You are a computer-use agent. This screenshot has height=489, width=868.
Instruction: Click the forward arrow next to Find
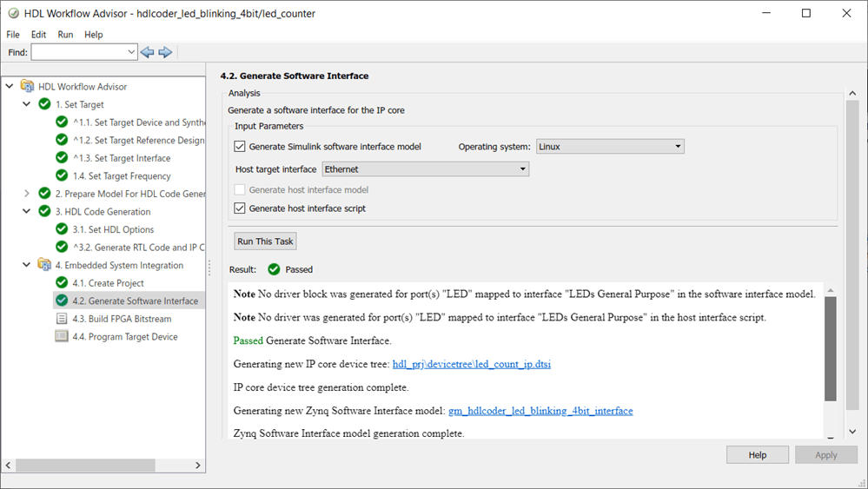click(165, 52)
